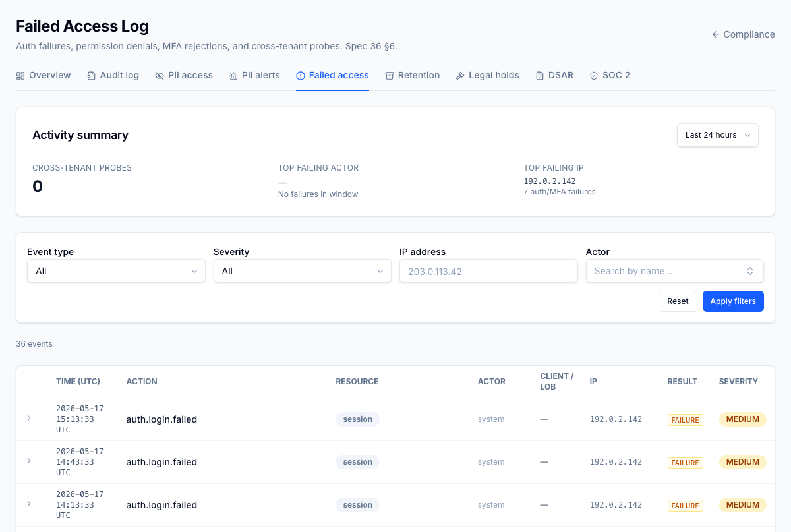Viewport: 791px width, 532px height.
Task: Open the Severity filter dropdown
Action: 303,271
